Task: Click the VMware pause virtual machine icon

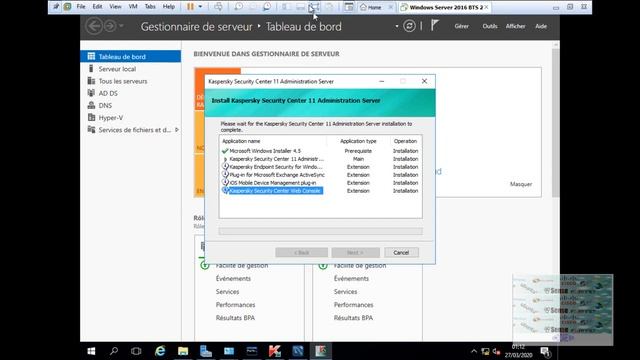Action: click(190, 7)
